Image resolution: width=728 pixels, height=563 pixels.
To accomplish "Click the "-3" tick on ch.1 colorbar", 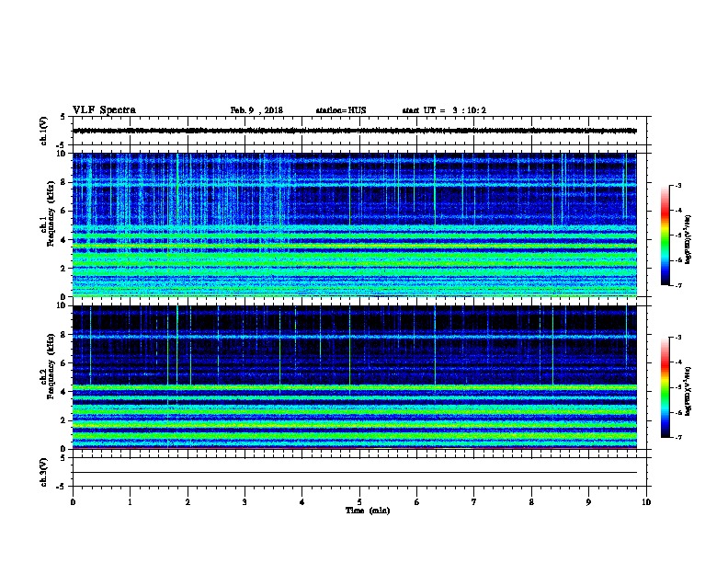I will coord(678,185).
